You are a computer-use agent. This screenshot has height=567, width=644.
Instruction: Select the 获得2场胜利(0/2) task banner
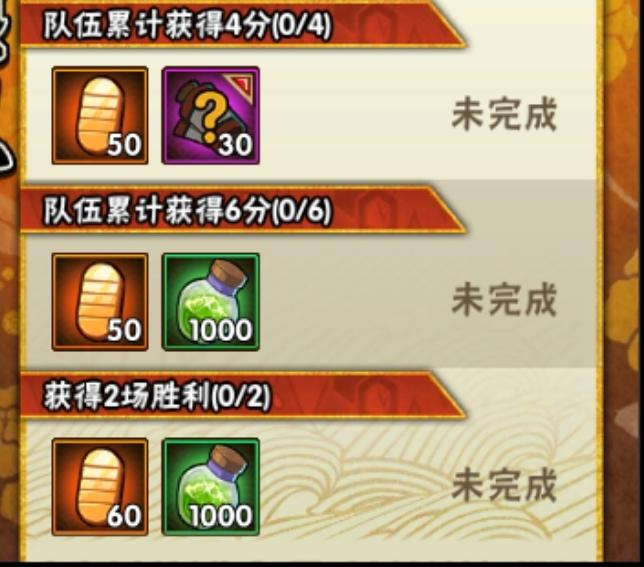(242, 396)
